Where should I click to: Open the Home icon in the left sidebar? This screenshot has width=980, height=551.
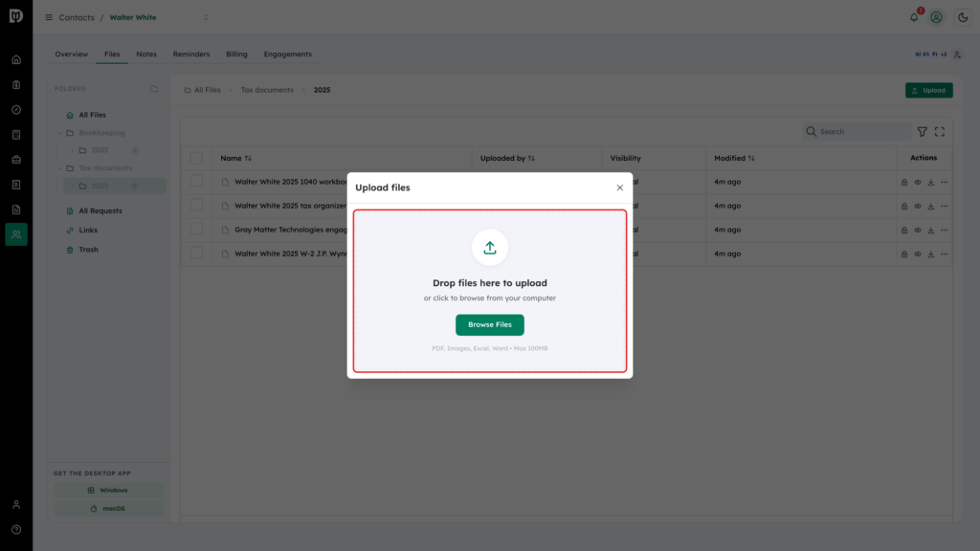point(16,60)
